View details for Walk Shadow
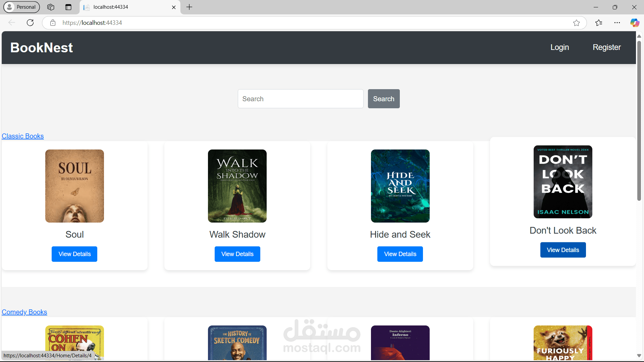Viewport: 644px width, 362px height. (x=237, y=254)
